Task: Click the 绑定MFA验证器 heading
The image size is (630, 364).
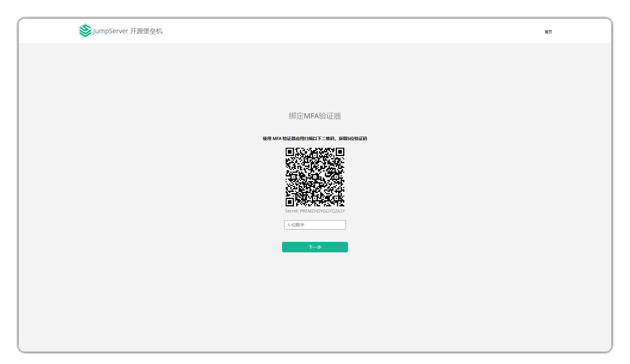Action: [x=315, y=116]
